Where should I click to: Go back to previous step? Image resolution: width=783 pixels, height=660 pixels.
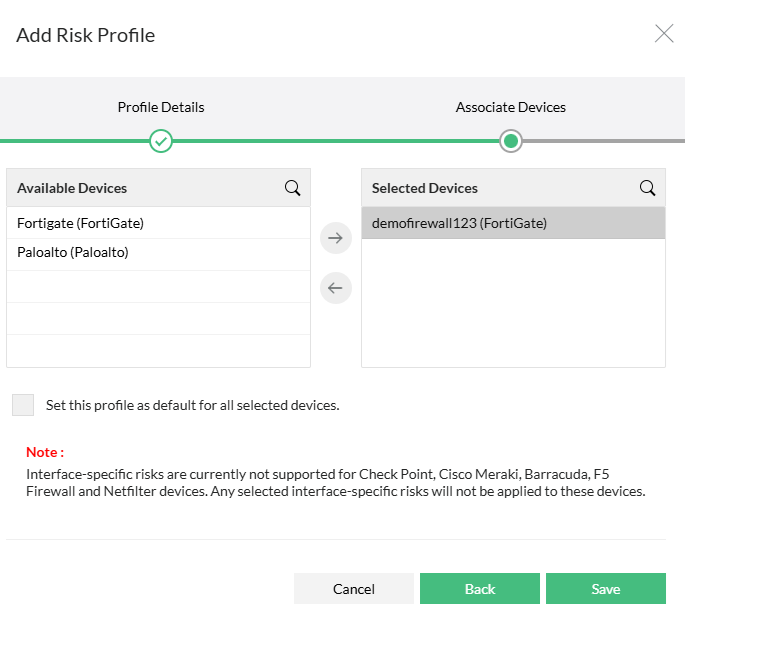tap(480, 589)
